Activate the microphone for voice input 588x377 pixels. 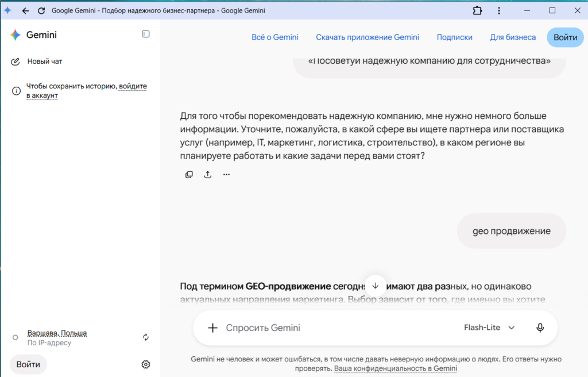tap(540, 328)
